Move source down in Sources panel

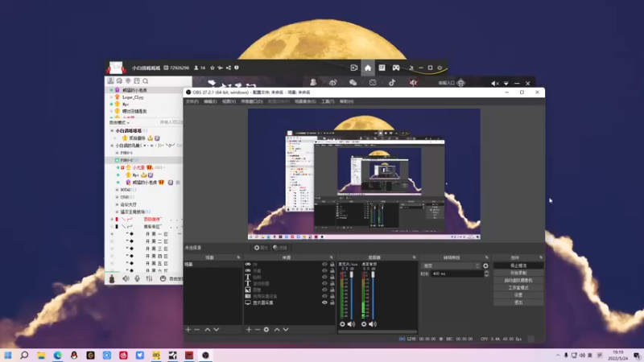coord(286,330)
